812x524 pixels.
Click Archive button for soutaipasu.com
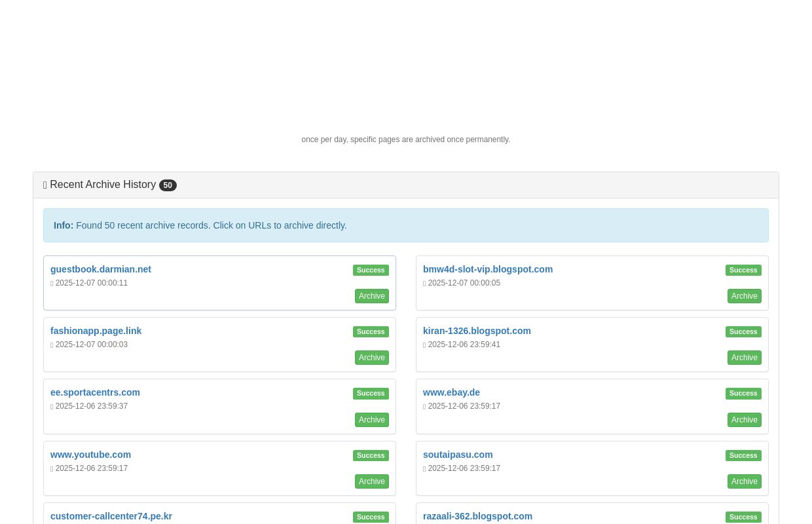pos(744,481)
